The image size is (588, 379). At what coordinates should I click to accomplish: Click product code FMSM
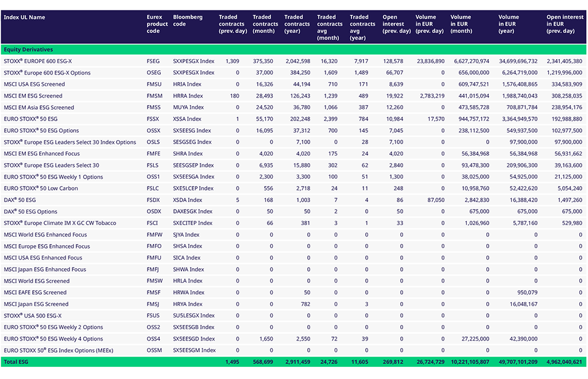pos(154,96)
